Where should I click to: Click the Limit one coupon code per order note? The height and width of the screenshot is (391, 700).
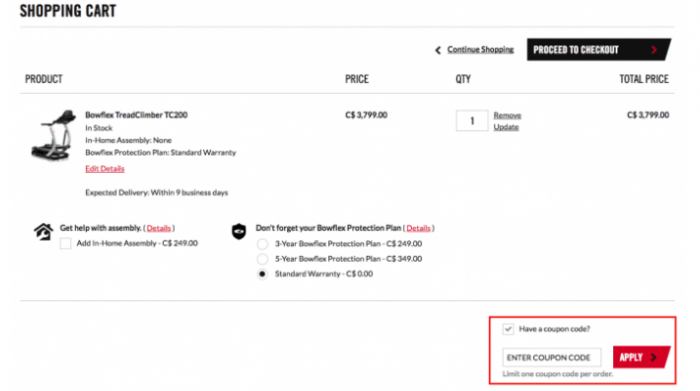click(x=558, y=374)
